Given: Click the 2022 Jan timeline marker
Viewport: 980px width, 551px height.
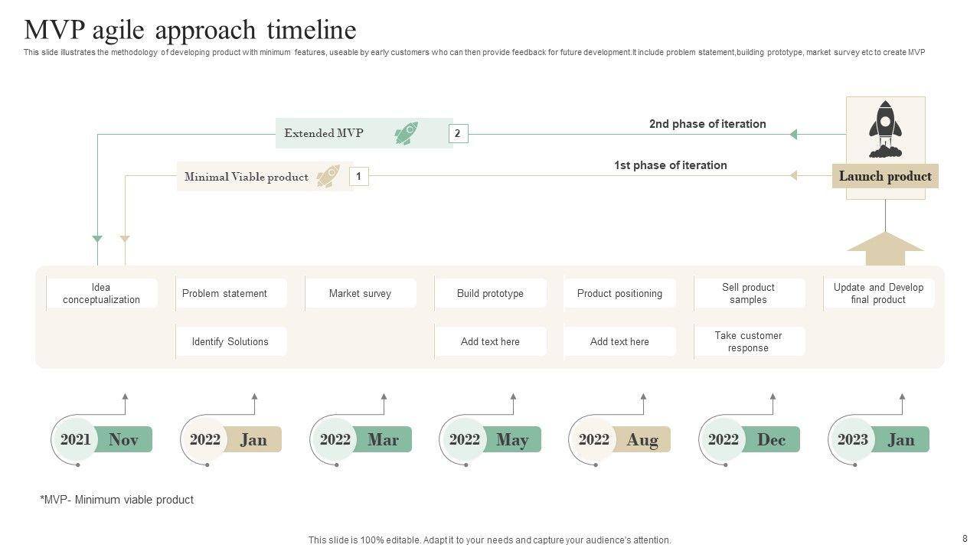Looking at the screenshot, I should pyautogui.click(x=231, y=439).
